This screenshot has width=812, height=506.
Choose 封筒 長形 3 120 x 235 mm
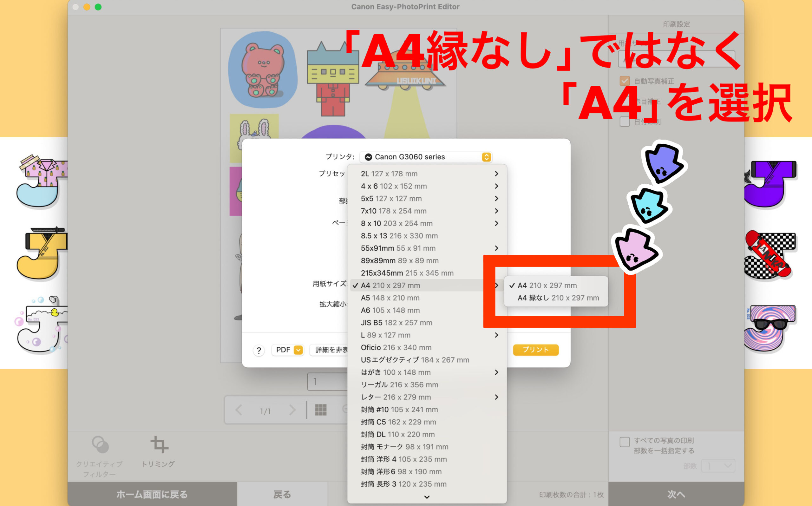tap(427, 483)
